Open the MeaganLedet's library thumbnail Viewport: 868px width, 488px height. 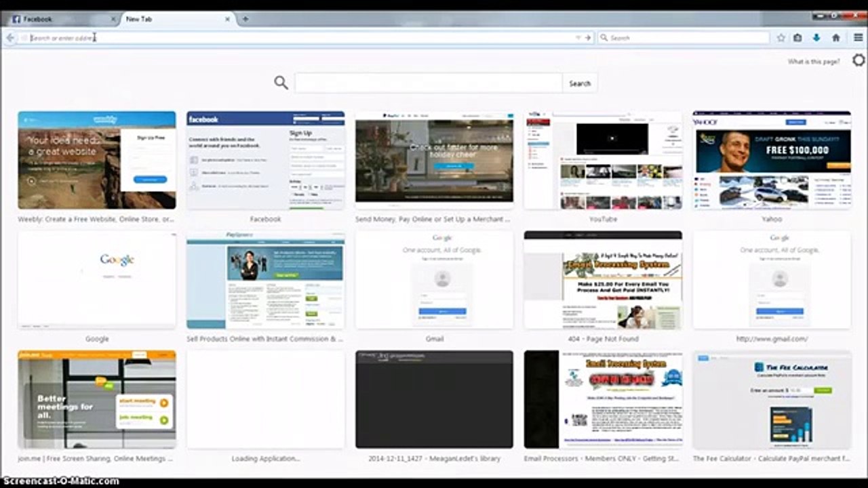[435, 399]
